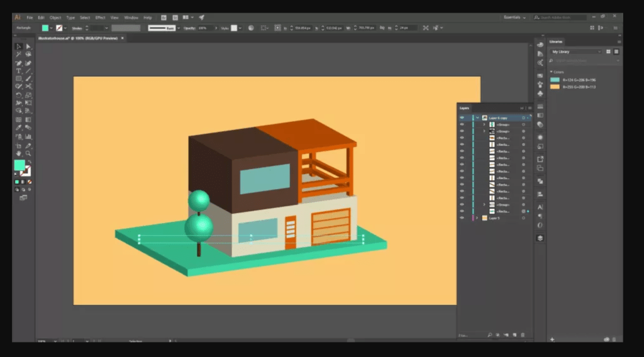644x357 pixels.
Task: Open the Effect menu
Action: (x=101, y=18)
